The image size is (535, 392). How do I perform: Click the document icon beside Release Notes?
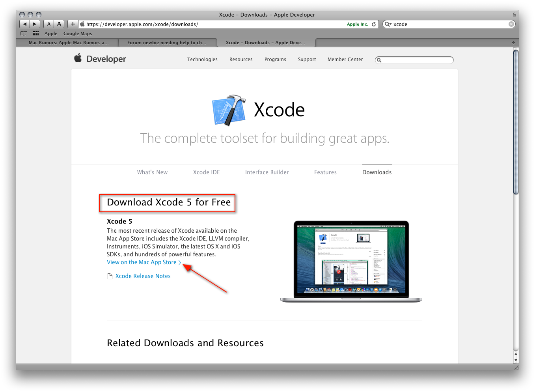(x=110, y=276)
